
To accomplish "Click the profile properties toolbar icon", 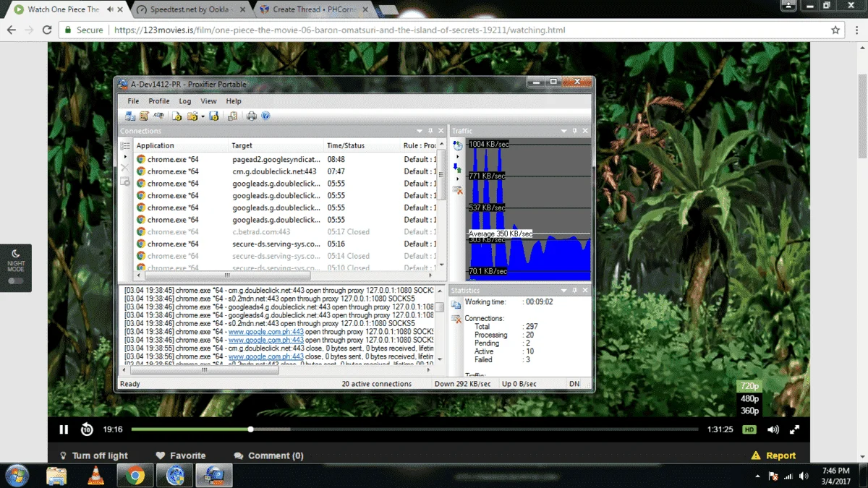I will (x=232, y=116).
